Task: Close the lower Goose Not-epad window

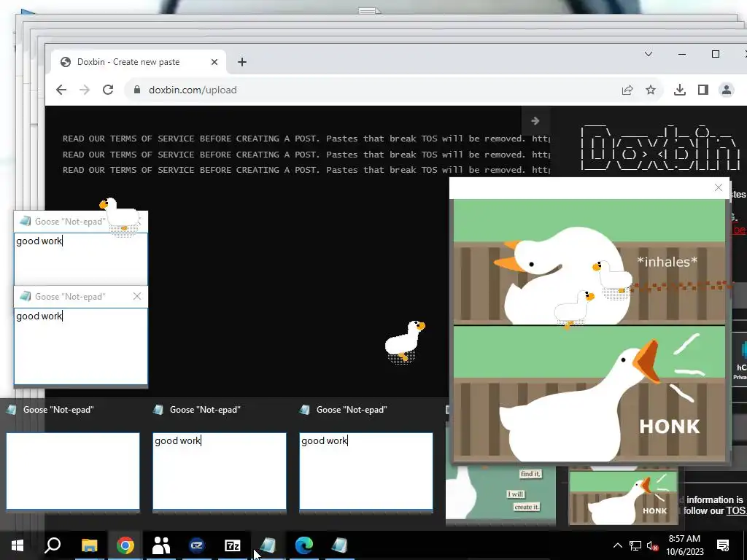Action: [x=137, y=296]
